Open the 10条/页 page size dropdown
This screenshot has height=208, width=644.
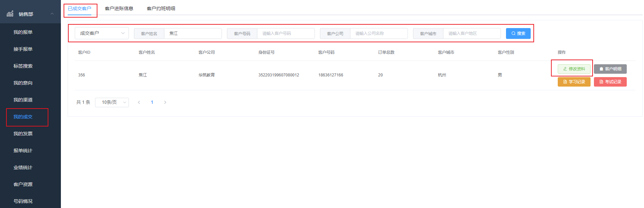pyautogui.click(x=112, y=102)
